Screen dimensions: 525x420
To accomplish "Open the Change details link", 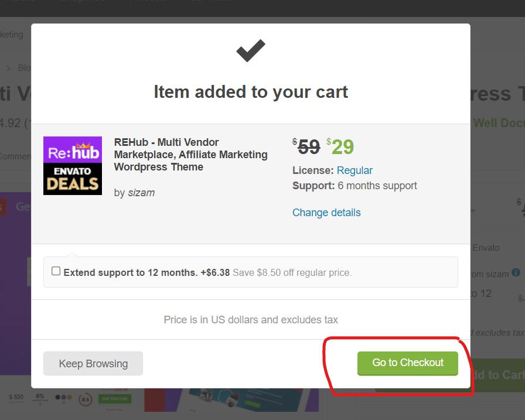I will (326, 213).
